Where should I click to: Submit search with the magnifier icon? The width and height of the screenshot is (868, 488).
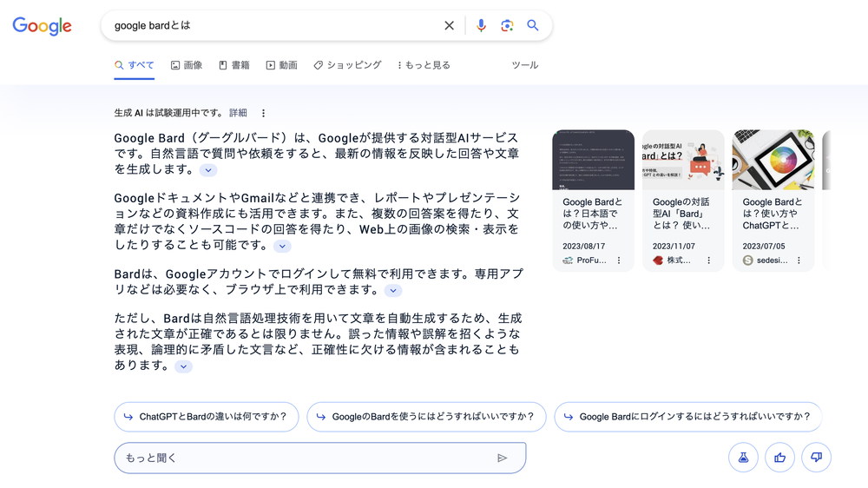coord(533,25)
